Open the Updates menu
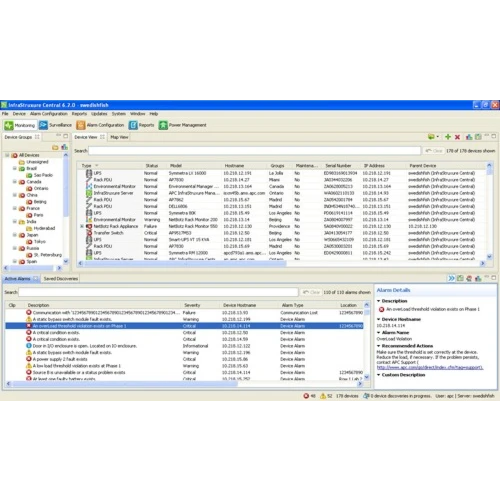 99,114
